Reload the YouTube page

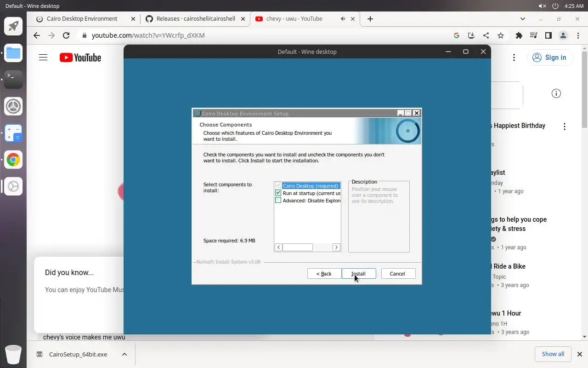66,35
